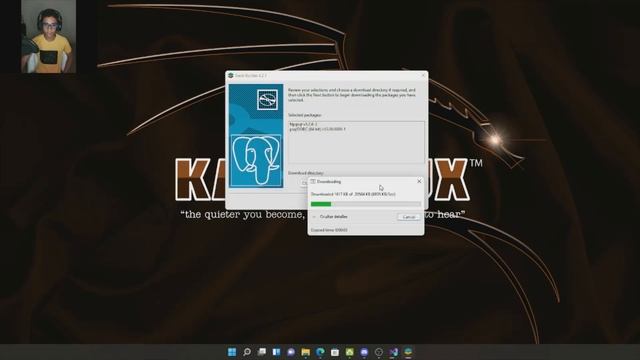Open the round gray taskbar icon
Screen dimensions: 640x360
379,352
